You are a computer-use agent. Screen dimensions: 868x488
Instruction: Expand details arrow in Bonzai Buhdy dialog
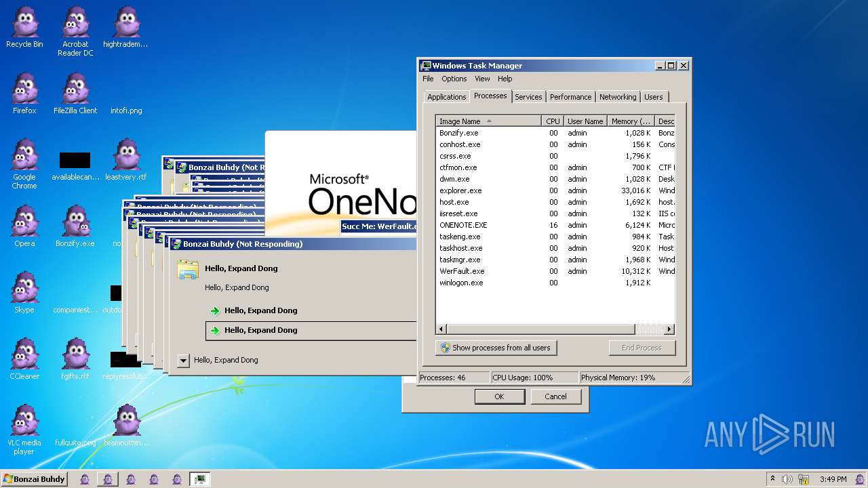pyautogui.click(x=183, y=361)
